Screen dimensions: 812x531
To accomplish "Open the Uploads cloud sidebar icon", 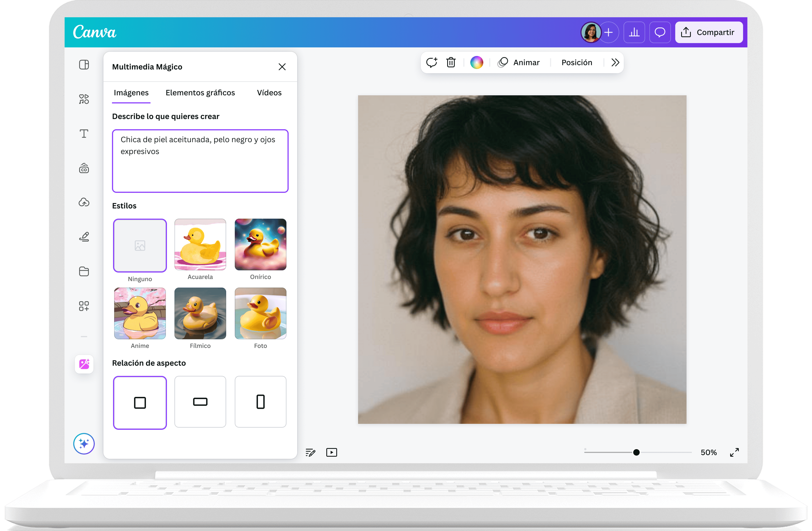I will click(x=84, y=202).
